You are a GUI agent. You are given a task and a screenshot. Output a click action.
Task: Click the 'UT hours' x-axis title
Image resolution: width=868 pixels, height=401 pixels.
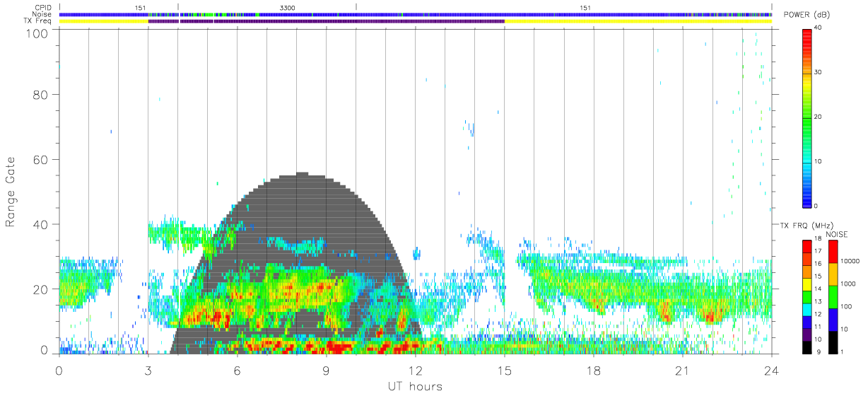pyautogui.click(x=414, y=387)
